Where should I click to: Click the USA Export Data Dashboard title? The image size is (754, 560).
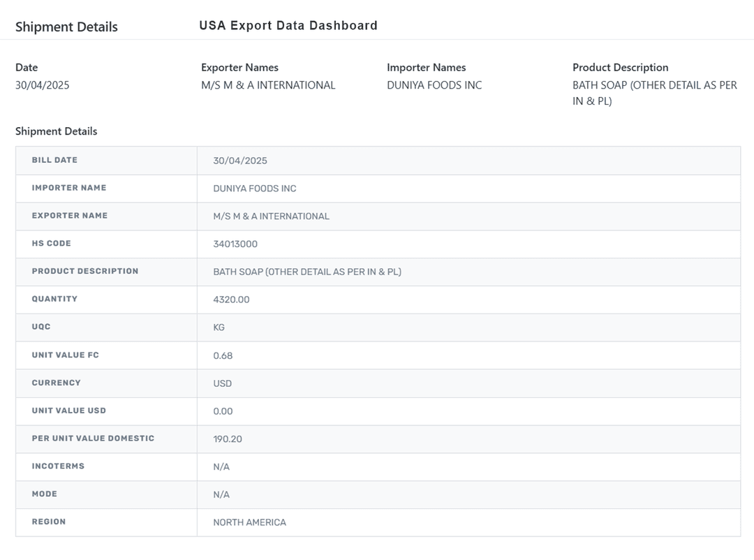[288, 26]
